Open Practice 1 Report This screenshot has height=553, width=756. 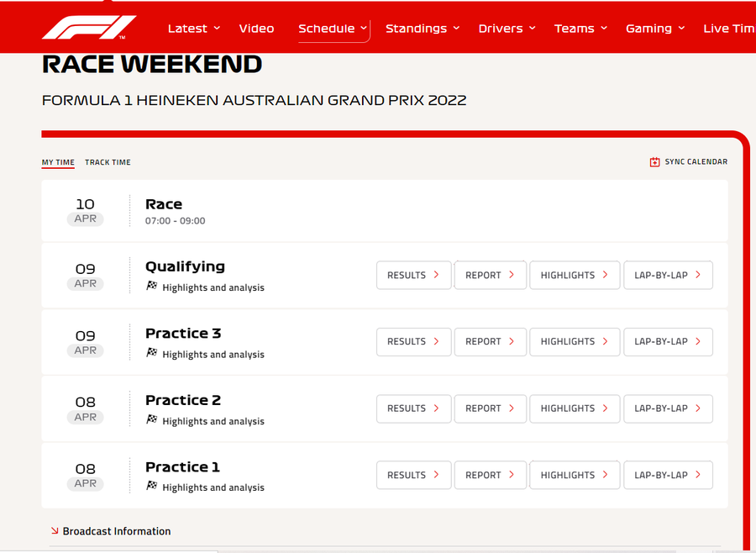point(491,476)
